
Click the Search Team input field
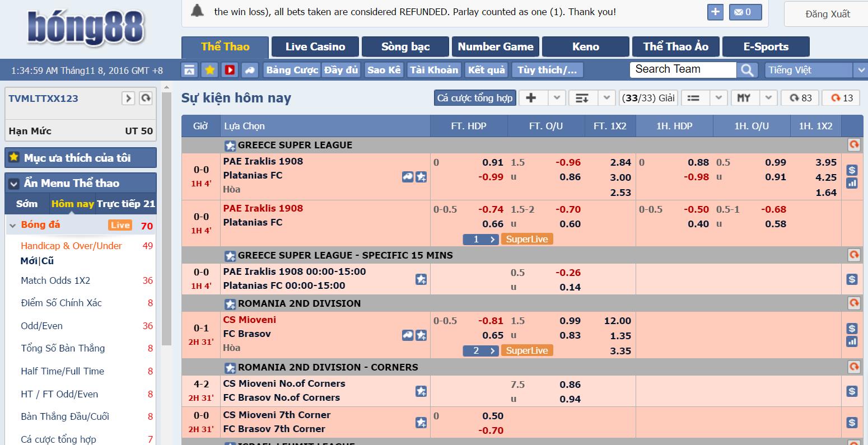click(683, 69)
